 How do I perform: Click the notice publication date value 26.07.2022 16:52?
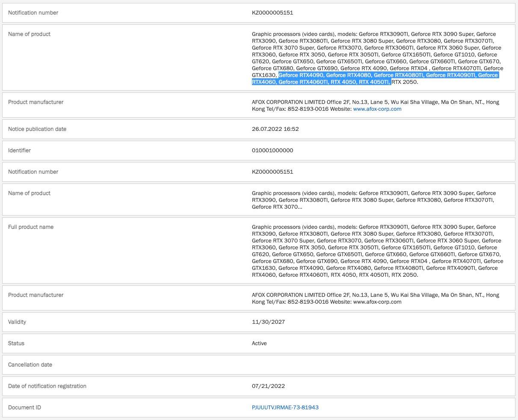275,129
